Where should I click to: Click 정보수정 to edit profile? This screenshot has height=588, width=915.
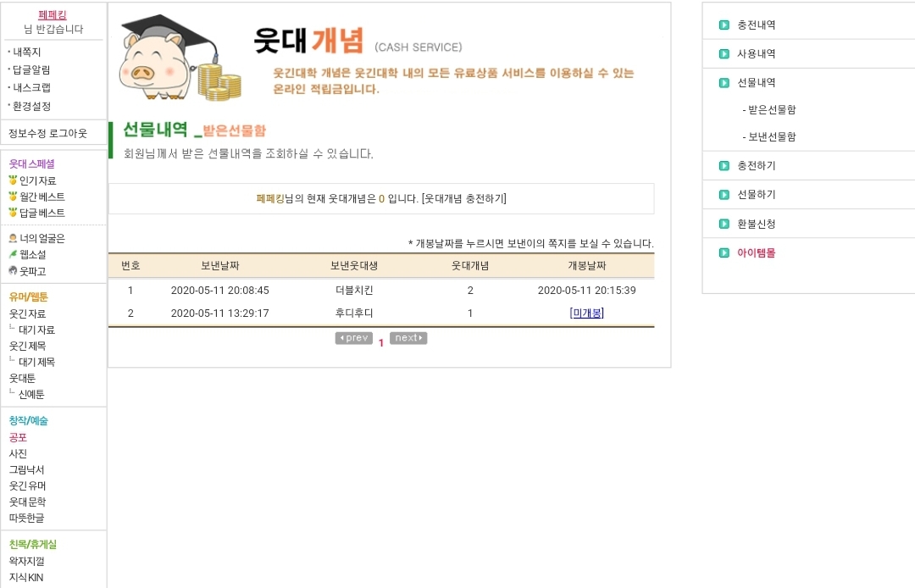coord(27,134)
